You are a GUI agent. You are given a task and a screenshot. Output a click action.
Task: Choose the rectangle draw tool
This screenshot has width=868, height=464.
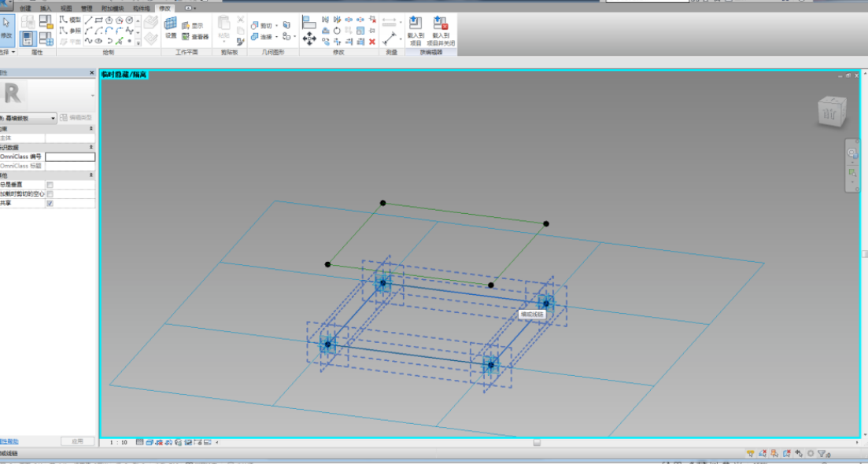click(x=99, y=20)
